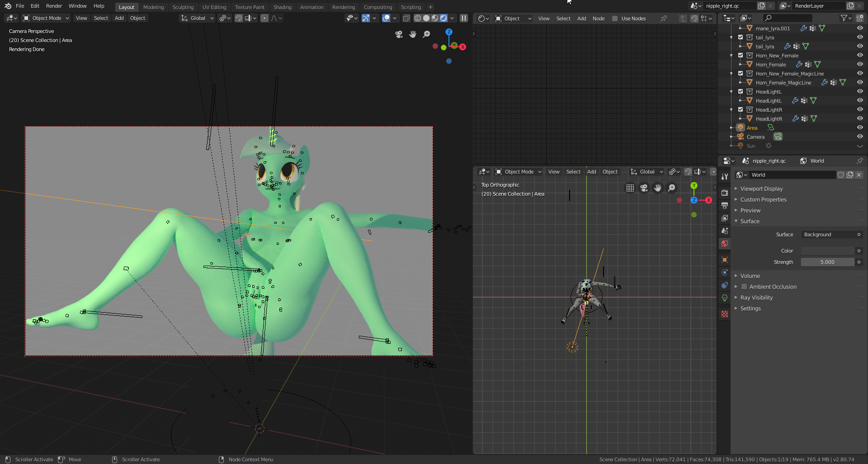Open the Render menu in the top bar
Screen dimensions: 868x464
pyautogui.click(x=54, y=6)
